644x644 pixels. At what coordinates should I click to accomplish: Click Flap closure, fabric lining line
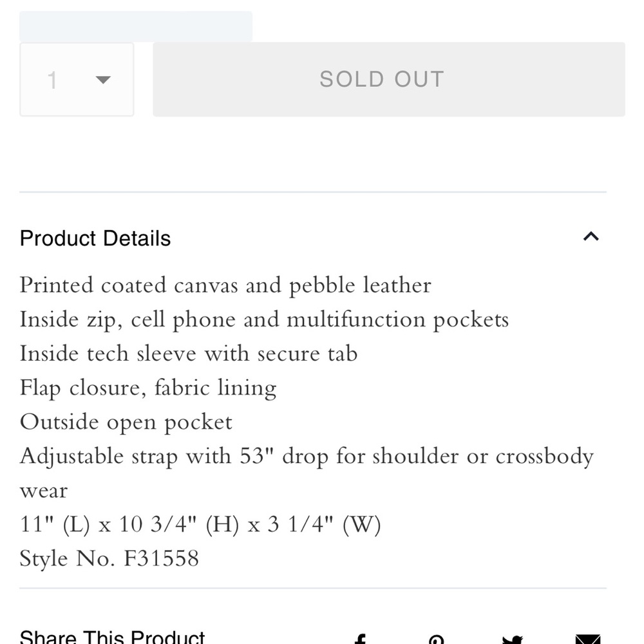148,388
